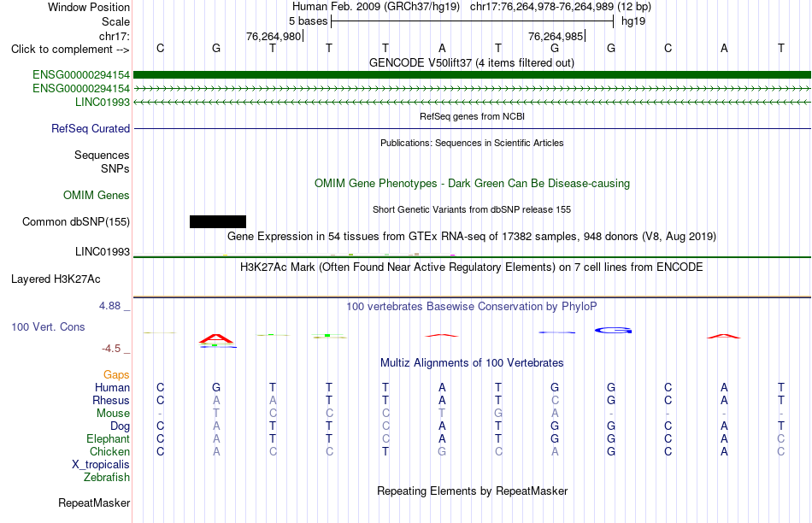Viewport: 812px width, 523px height.
Task: Open the RepeatMasker track label
Action: click(x=94, y=502)
